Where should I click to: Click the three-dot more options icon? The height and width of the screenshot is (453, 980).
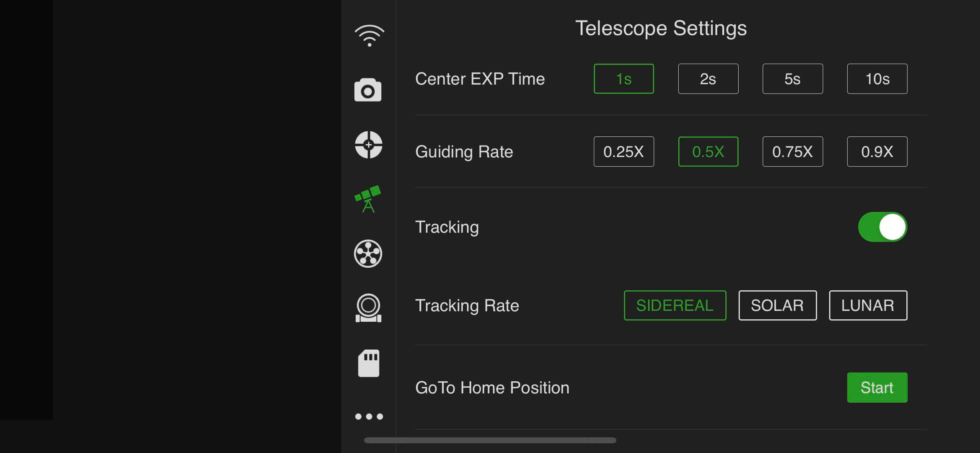tap(369, 417)
